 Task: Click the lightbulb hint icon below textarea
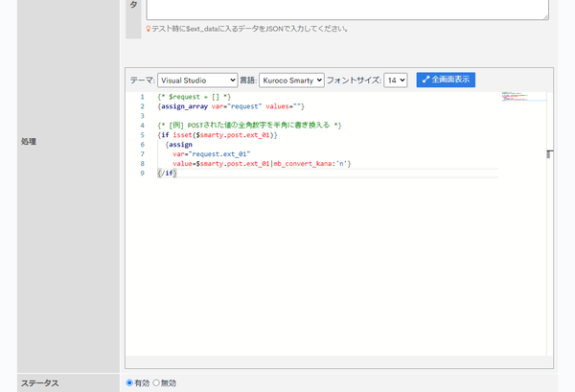[x=149, y=29]
